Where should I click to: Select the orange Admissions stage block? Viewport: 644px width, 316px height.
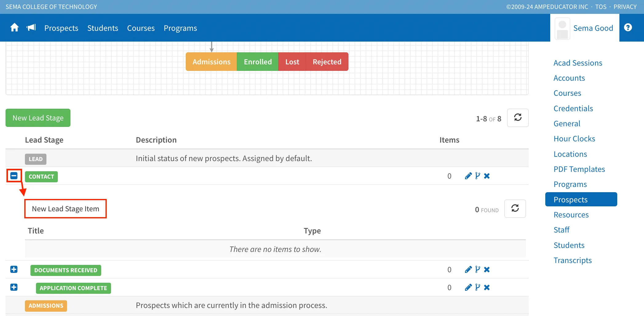click(211, 62)
